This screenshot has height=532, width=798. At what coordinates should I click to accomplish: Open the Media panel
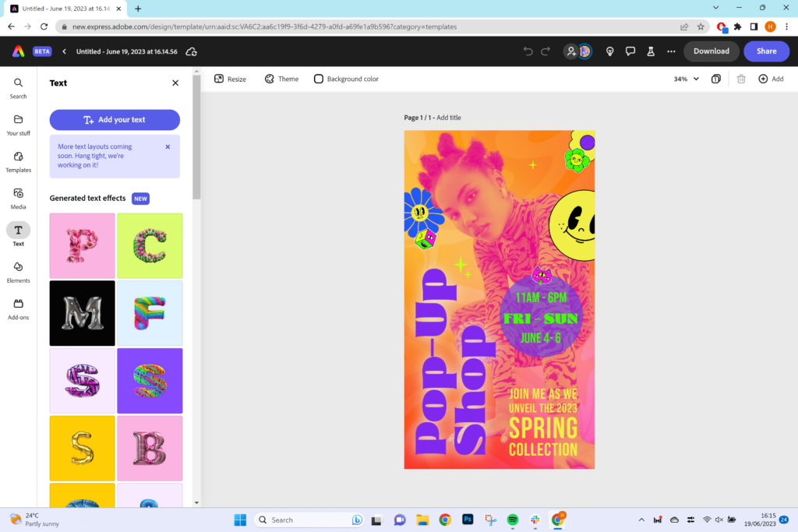pyautogui.click(x=19, y=199)
